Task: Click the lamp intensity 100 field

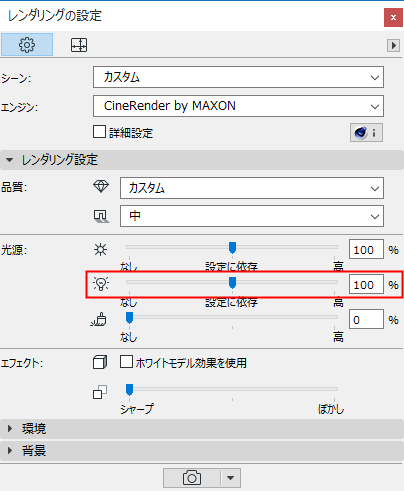Action: click(x=366, y=284)
